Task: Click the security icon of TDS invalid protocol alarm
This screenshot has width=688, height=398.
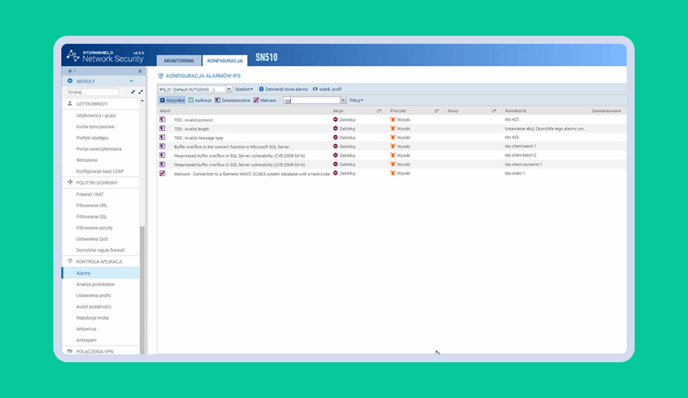Action: [x=162, y=119]
